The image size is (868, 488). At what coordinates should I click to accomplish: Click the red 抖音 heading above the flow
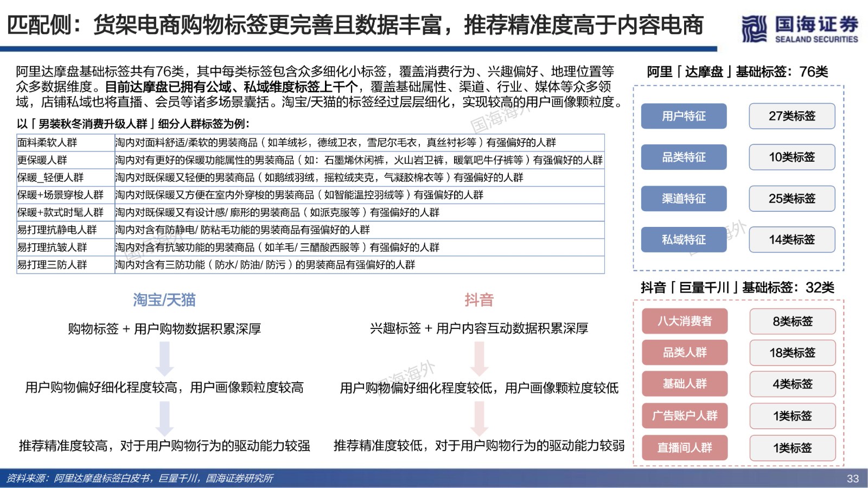point(479,300)
